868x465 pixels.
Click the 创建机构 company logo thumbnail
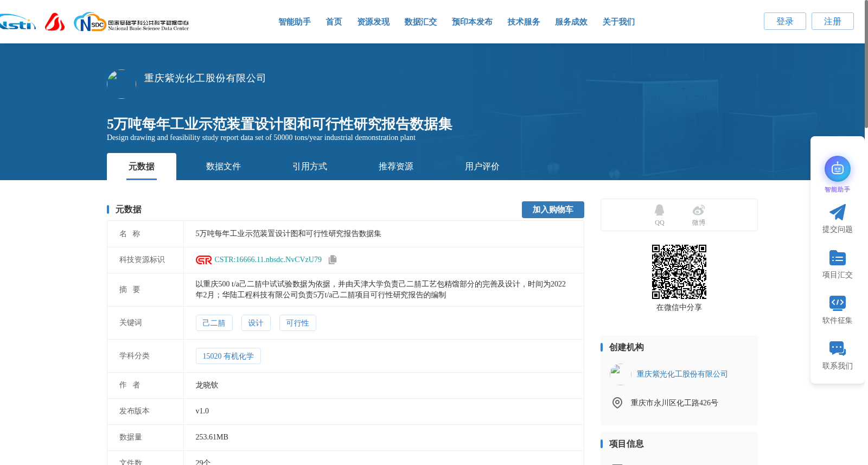(621, 374)
